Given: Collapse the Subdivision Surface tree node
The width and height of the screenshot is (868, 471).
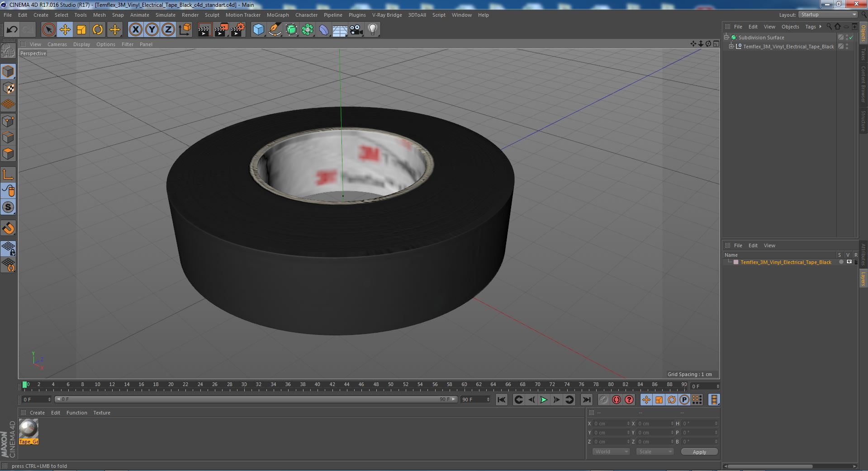Looking at the screenshot, I should [726, 38].
